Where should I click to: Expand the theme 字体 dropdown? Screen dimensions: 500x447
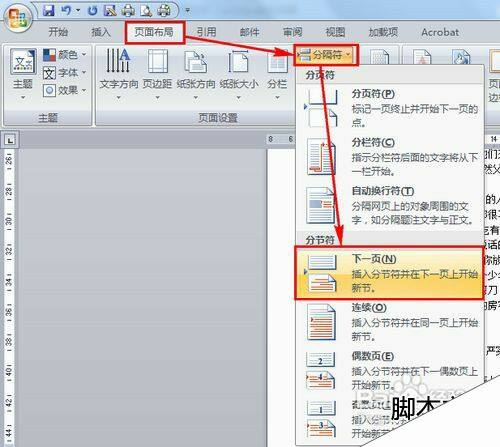pos(64,72)
